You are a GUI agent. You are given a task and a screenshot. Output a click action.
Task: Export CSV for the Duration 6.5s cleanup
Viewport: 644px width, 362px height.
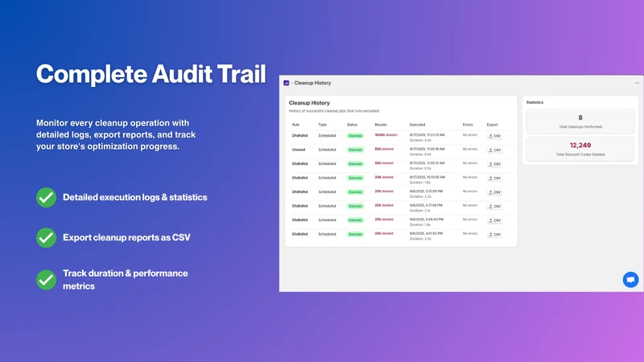(x=494, y=164)
